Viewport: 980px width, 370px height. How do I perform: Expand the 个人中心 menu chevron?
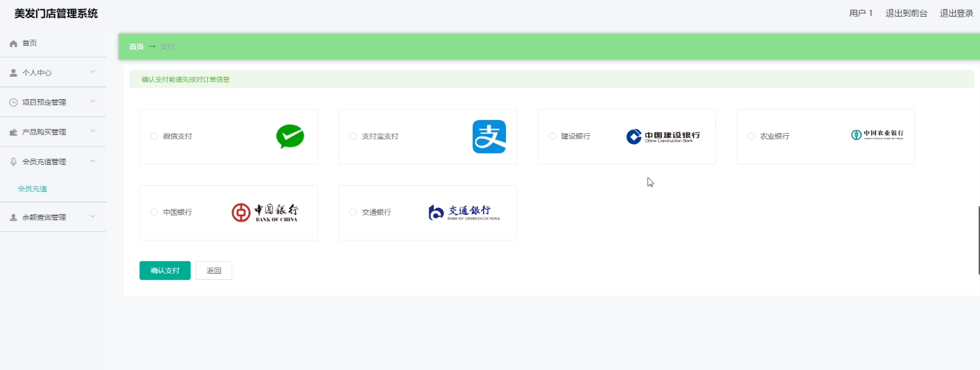pos(93,72)
